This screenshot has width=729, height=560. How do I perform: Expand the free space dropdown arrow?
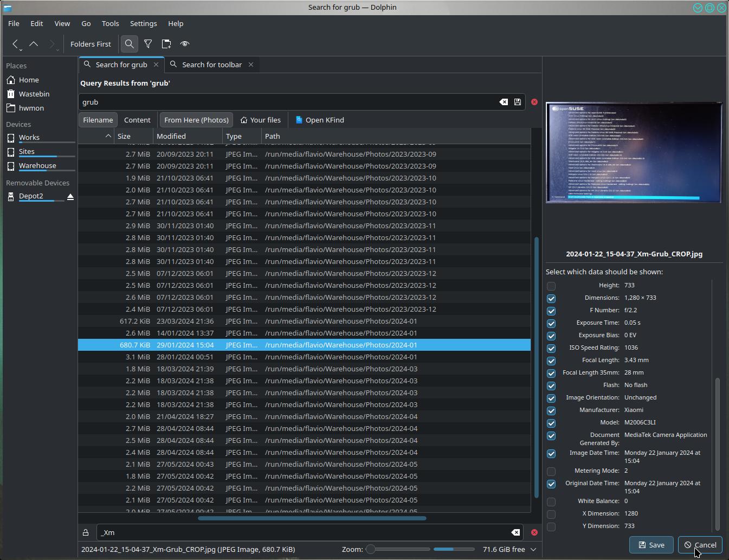pos(533,549)
